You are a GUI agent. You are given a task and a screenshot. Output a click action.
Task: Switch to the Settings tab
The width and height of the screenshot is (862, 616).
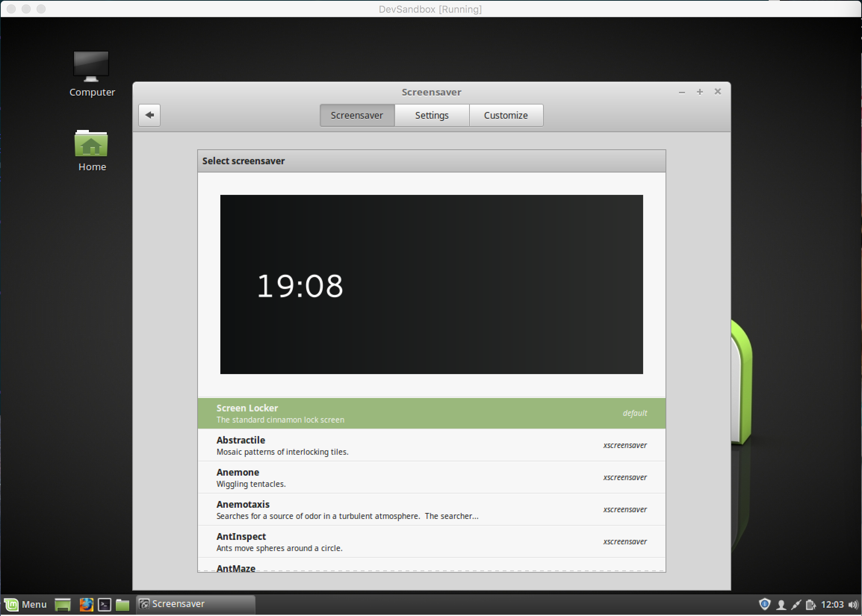[x=432, y=115]
